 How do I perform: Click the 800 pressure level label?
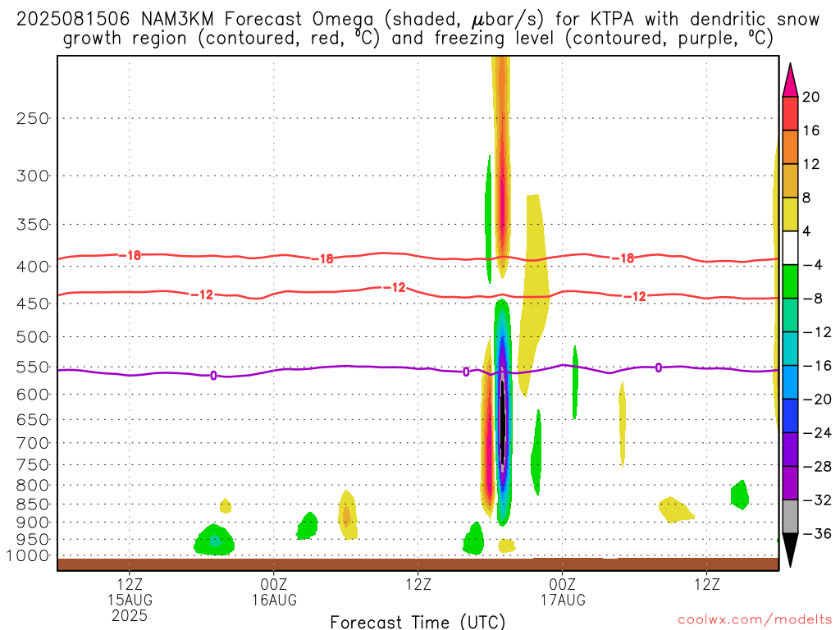point(33,486)
